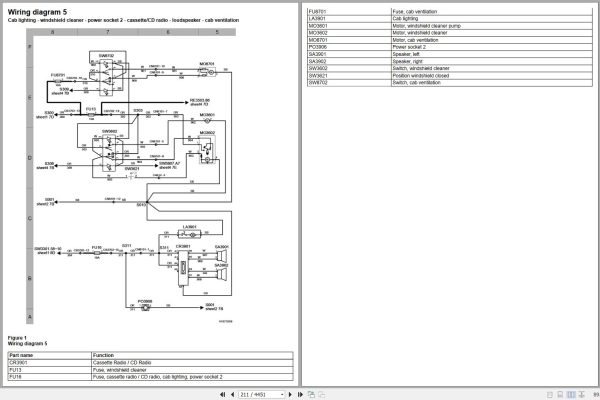Switch to two-page facing view

[x=571, y=394]
